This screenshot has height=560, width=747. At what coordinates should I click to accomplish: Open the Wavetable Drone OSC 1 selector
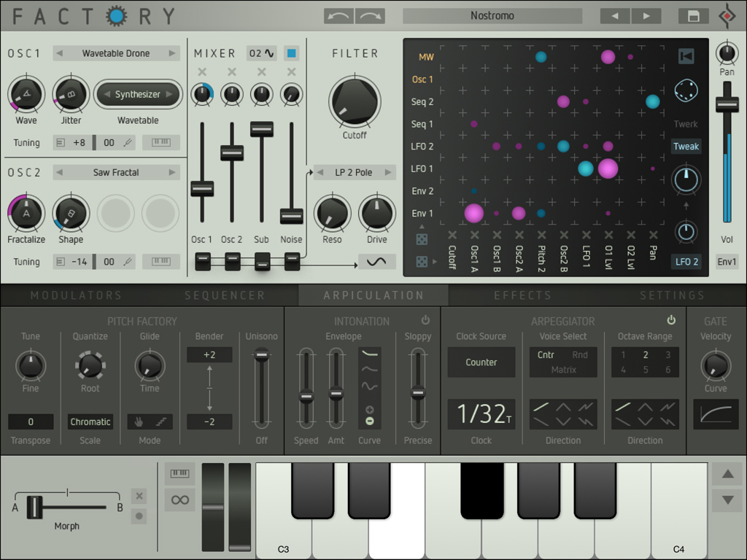point(116,53)
